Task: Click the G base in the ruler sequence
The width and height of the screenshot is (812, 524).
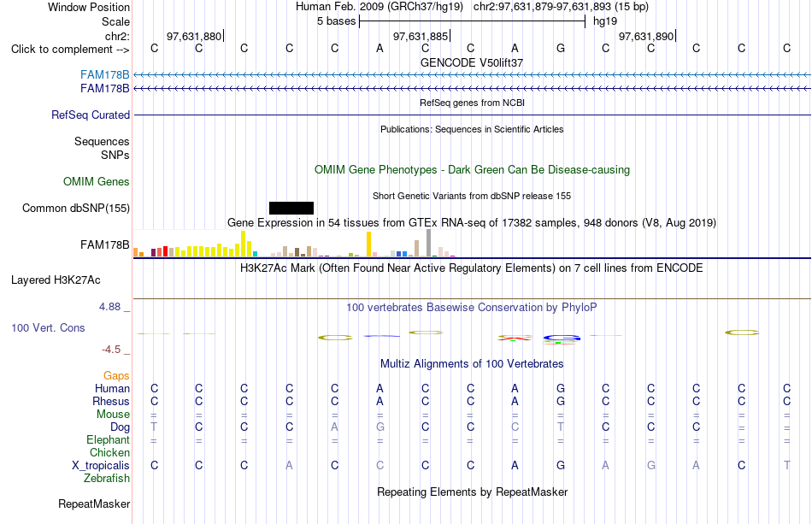Action: (x=561, y=49)
